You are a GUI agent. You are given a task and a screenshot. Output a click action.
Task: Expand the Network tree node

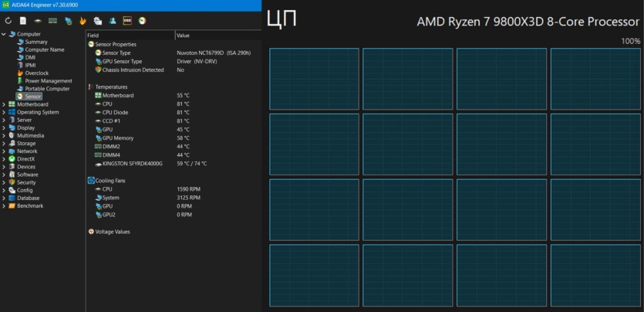click(x=4, y=151)
